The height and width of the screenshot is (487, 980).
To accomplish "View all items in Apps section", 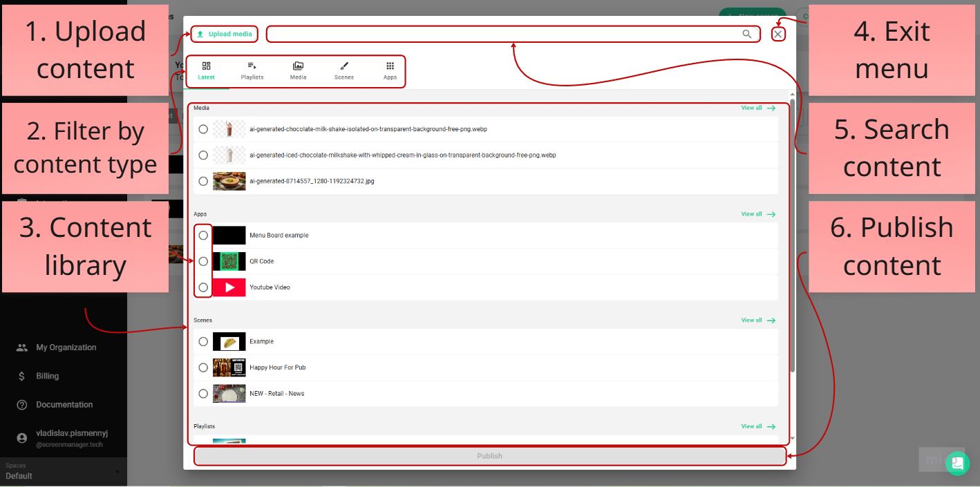I will pyautogui.click(x=758, y=214).
